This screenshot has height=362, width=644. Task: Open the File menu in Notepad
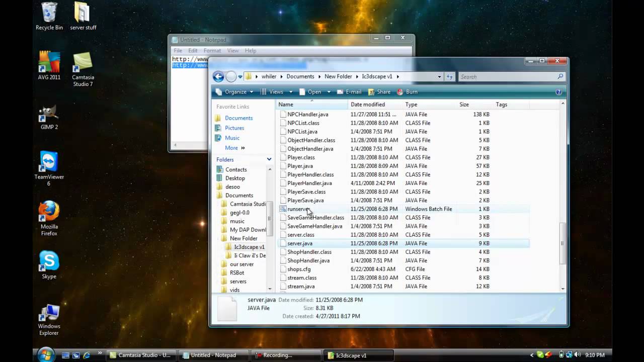(x=178, y=51)
